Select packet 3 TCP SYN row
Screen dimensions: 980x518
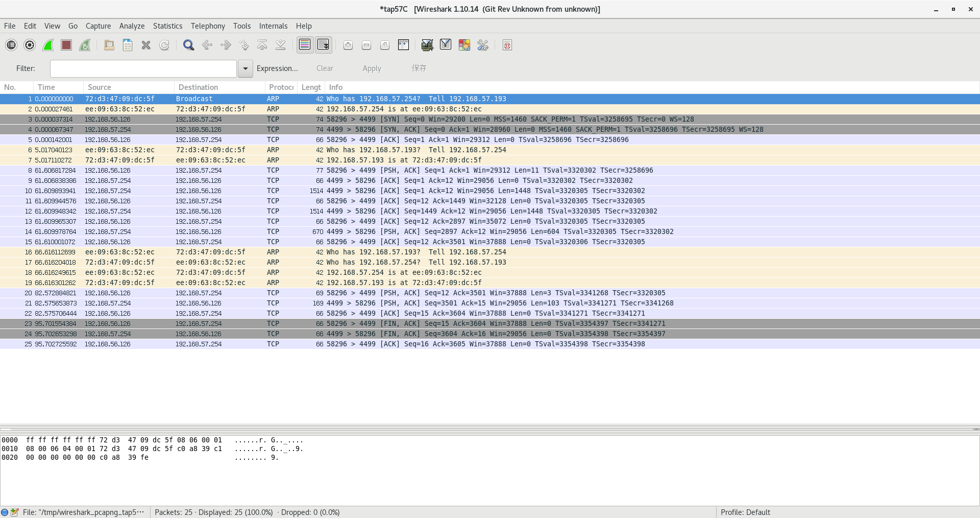point(490,119)
